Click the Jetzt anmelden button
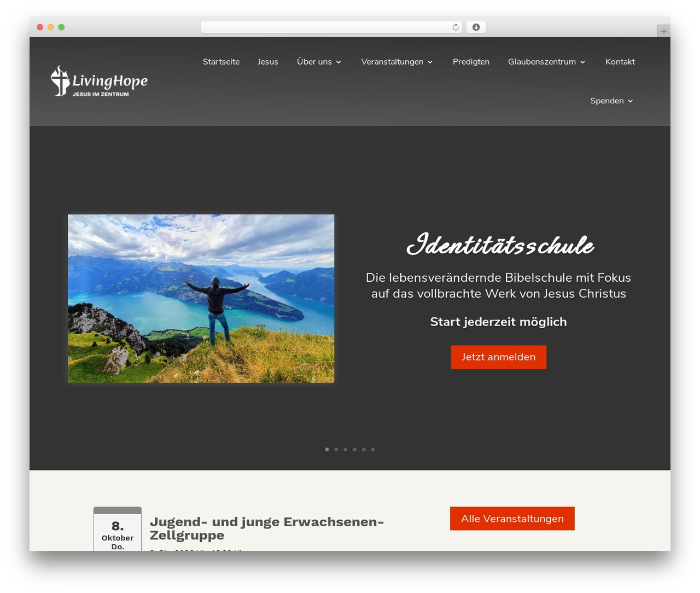The height and width of the screenshot is (593, 700). (499, 357)
